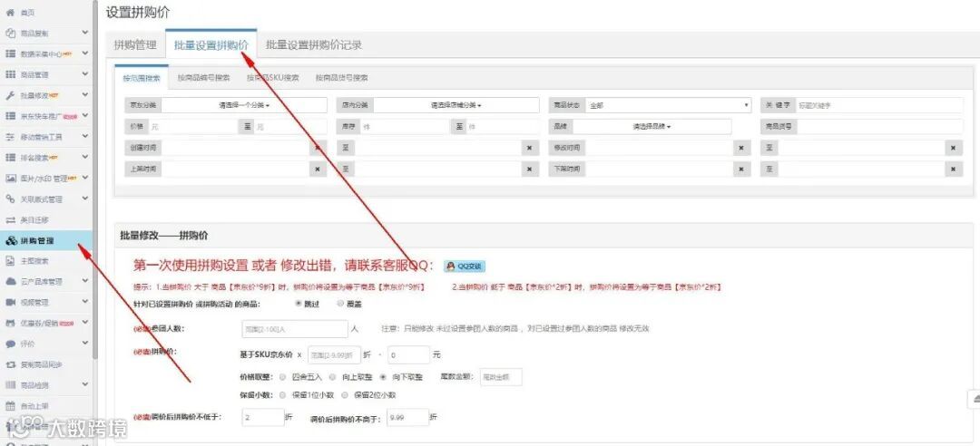Select 保留1位小数 decimal option
Viewport: 980px width, 446px height.
point(282,394)
